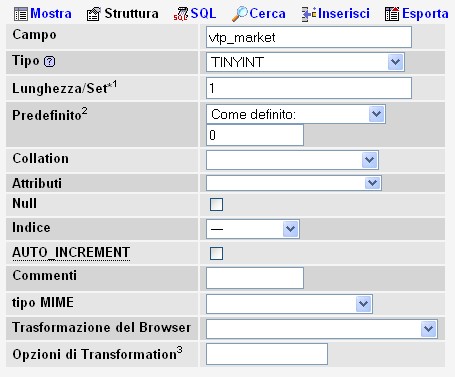
Task: Go to the Esporta tab
Action: coord(425,14)
